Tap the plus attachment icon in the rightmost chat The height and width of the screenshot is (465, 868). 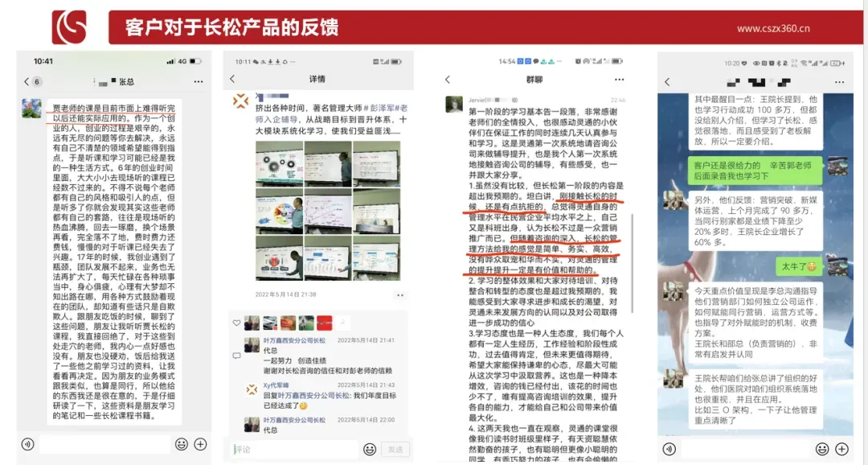(841, 448)
